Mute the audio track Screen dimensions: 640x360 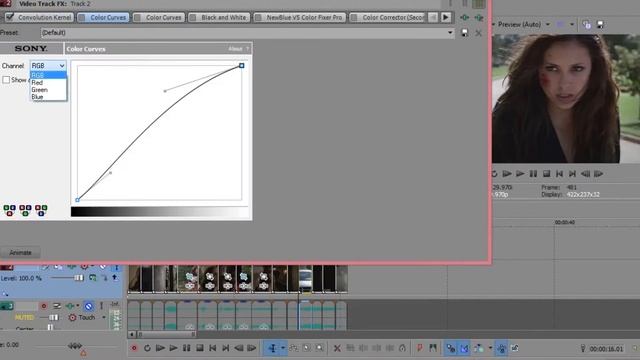(x=89, y=306)
